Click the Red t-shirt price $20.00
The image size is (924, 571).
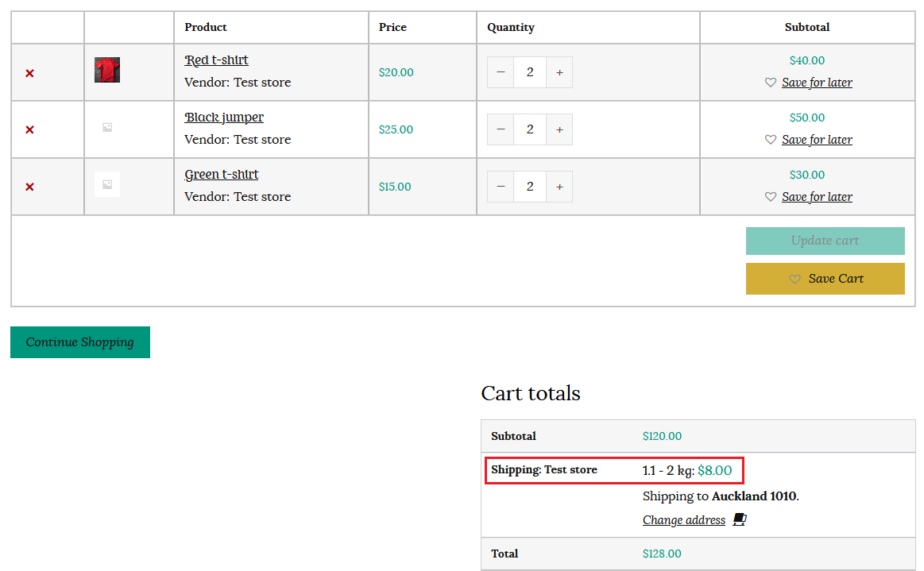[x=396, y=72]
